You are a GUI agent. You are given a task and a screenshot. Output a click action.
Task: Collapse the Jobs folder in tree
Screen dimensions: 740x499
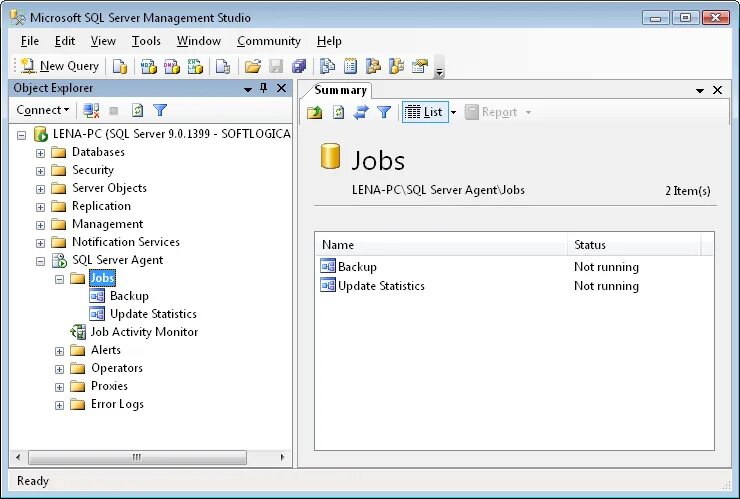(59, 279)
